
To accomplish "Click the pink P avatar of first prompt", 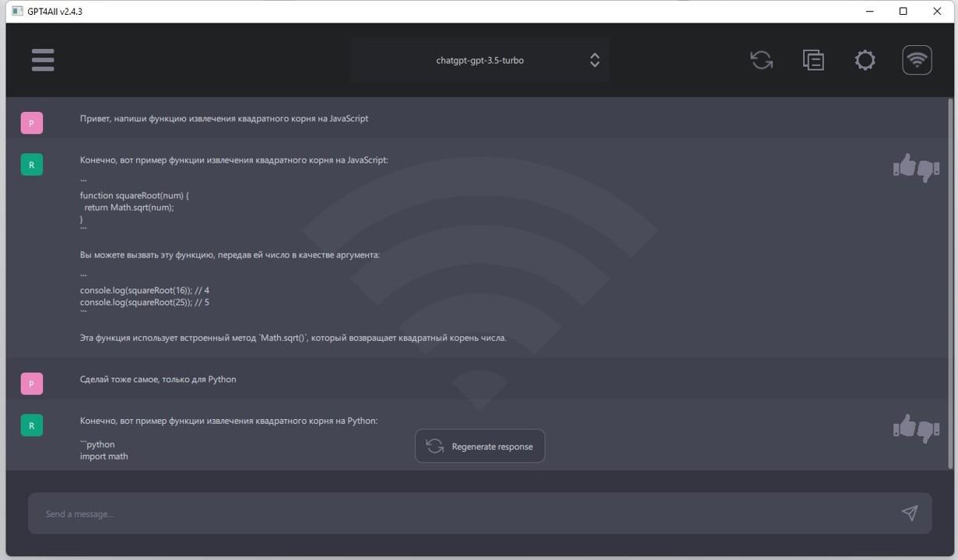I will point(32,123).
